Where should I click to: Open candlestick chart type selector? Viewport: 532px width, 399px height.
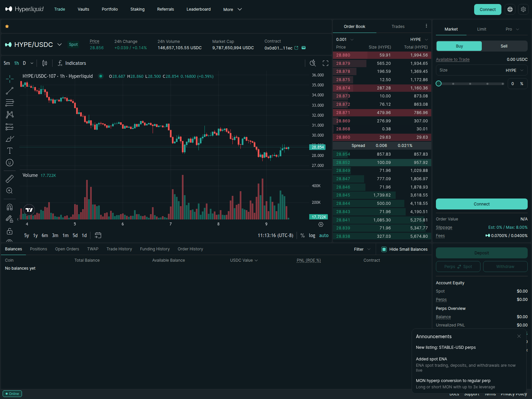click(x=45, y=63)
